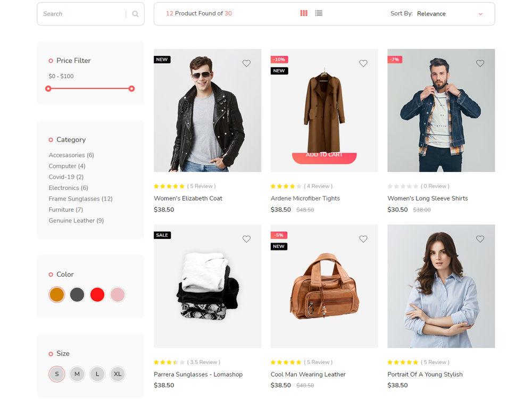Click the -10% discount badge
The height and width of the screenshot is (399, 532).
[279, 60]
